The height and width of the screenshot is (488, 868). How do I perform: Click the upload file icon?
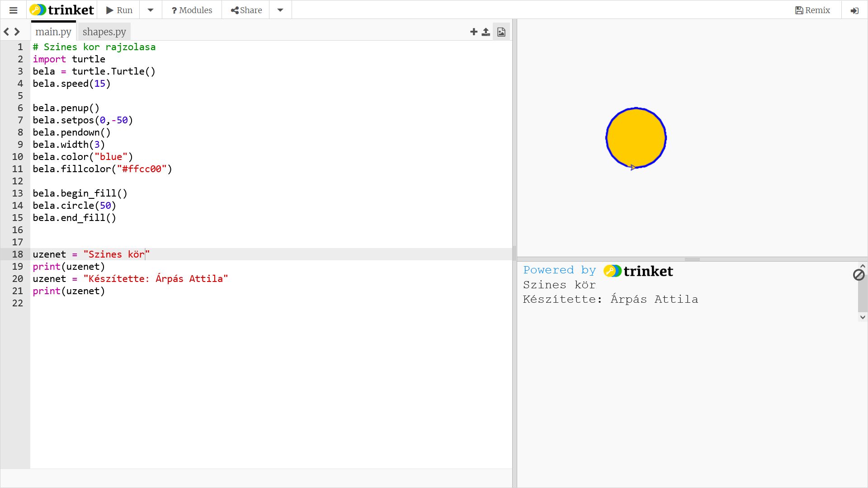coord(486,32)
